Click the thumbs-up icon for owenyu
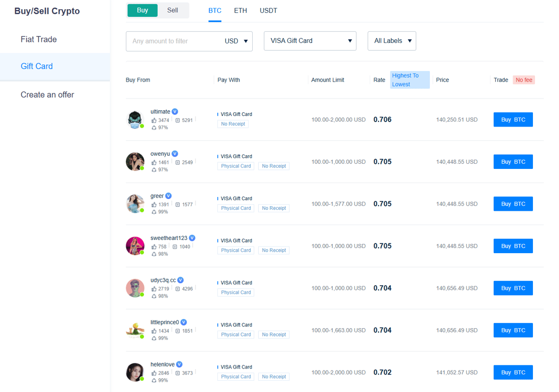This screenshot has height=392, width=559. click(x=153, y=162)
